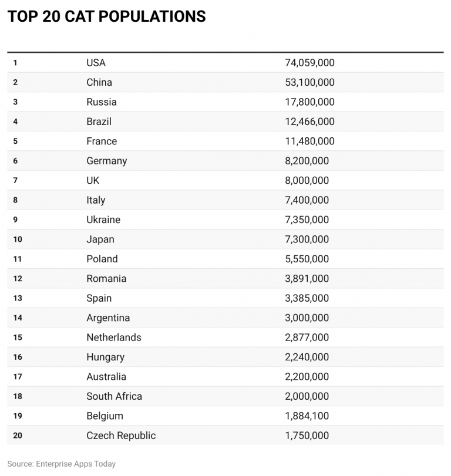Click Brazil's population figure 12,466,000
This screenshot has width=451, height=476.
click(x=309, y=121)
